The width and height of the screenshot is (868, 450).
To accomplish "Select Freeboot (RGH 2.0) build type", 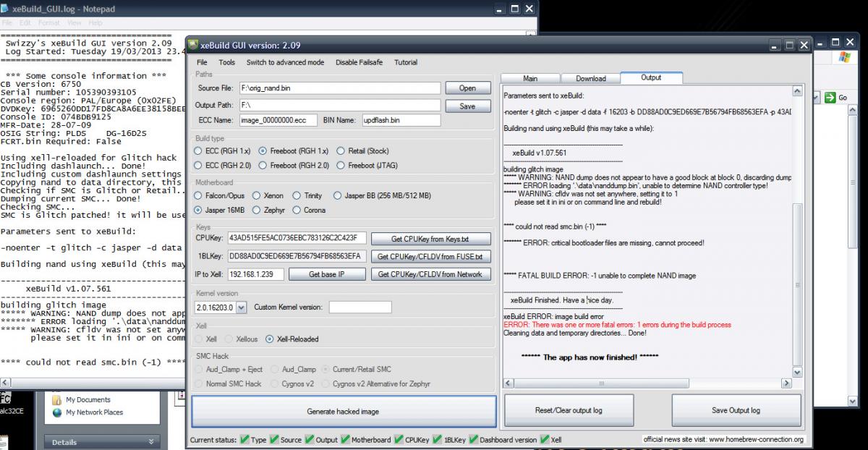I will 263,165.
